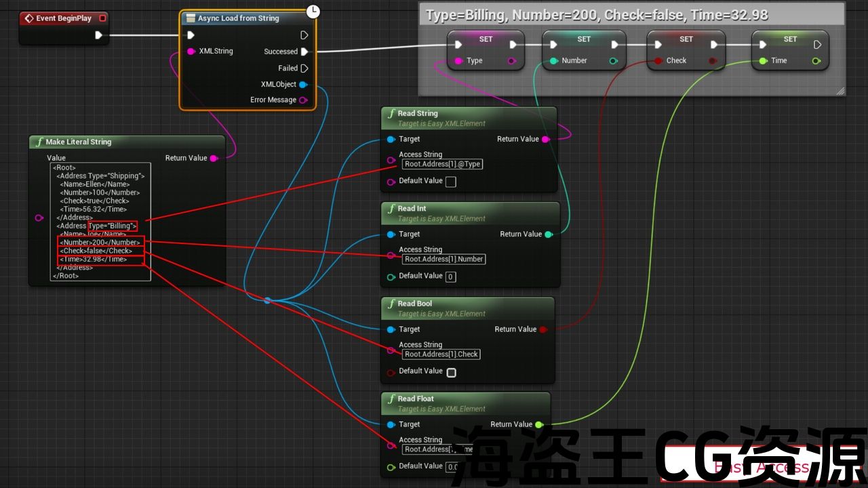Edit the Read Int Default Value field
Screen dimensions: 868x488
(451, 277)
